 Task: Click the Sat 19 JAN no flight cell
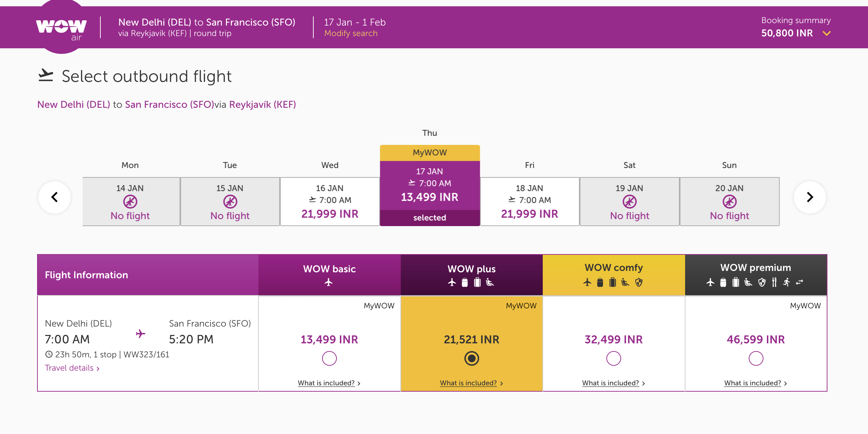tap(629, 202)
